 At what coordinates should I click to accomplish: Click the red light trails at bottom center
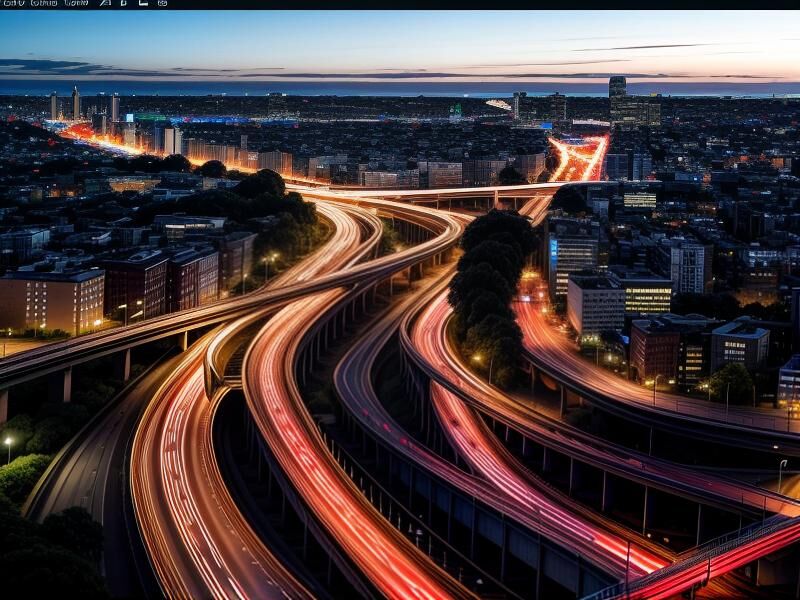330,500
